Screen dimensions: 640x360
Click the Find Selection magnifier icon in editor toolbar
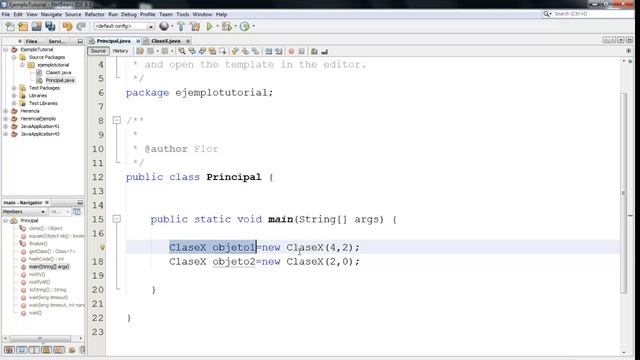[182, 51]
